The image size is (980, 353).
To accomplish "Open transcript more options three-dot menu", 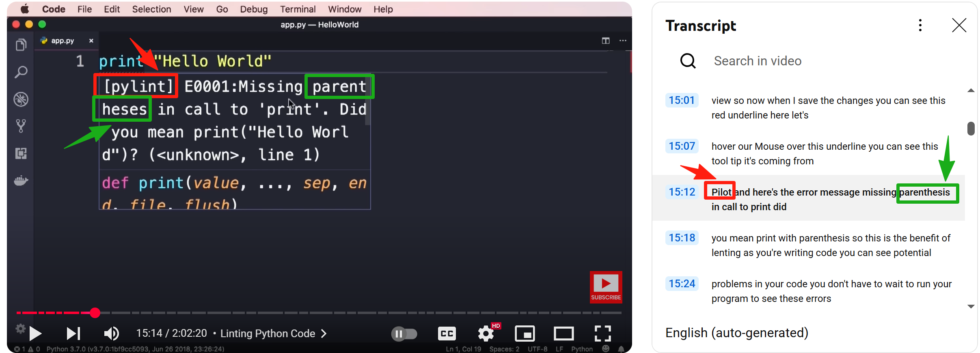I will point(920,25).
